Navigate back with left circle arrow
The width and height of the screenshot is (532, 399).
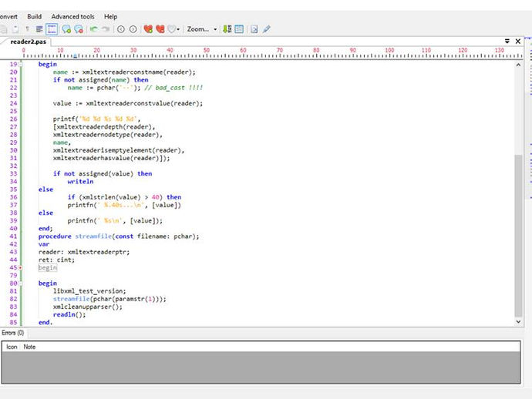tap(121, 29)
